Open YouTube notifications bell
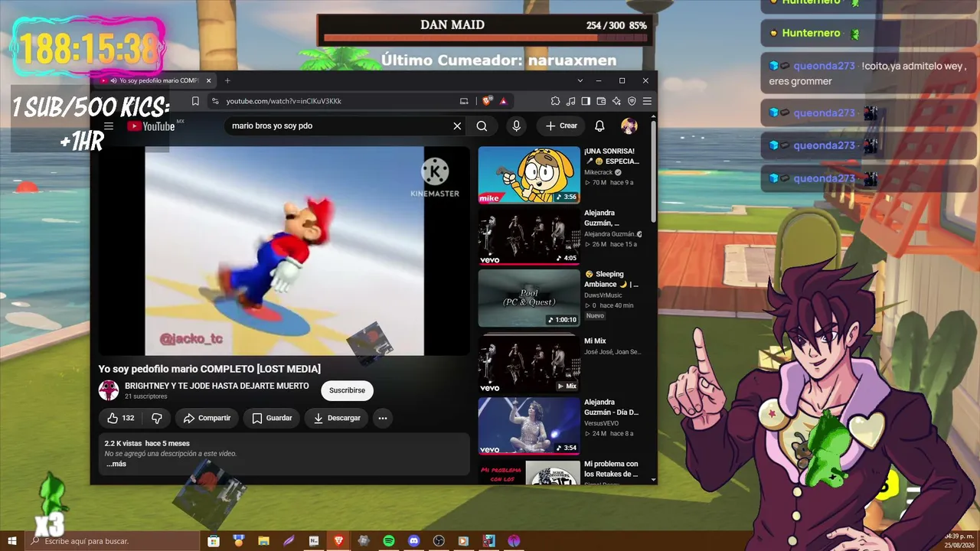Image resolution: width=980 pixels, height=551 pixels. coord(599,126)
